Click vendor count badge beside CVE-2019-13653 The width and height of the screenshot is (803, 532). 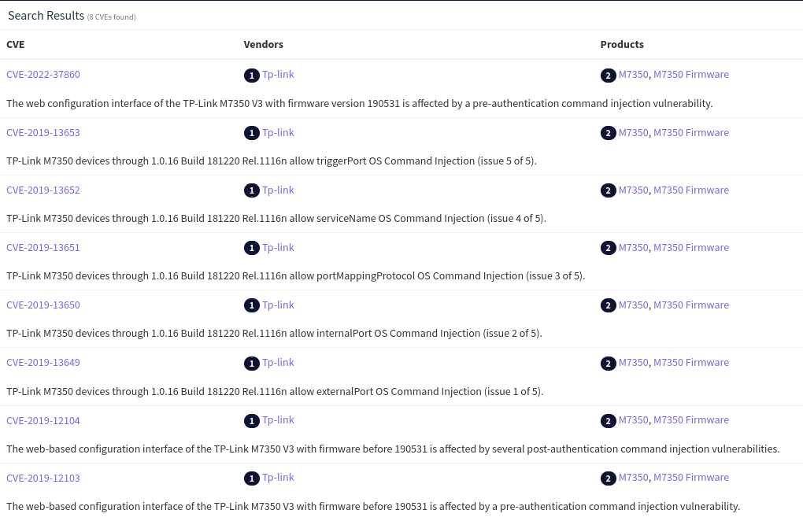[x=251, y=133]
